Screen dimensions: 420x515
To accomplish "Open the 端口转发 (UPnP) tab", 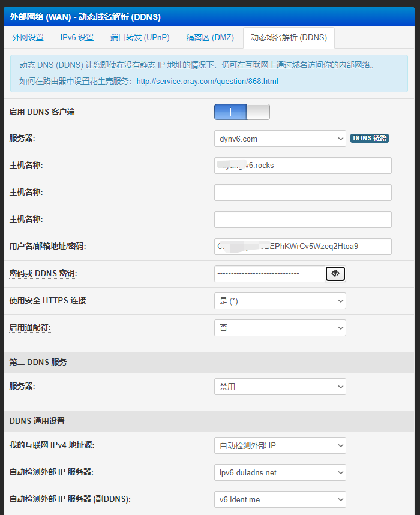I will (140, 37).
